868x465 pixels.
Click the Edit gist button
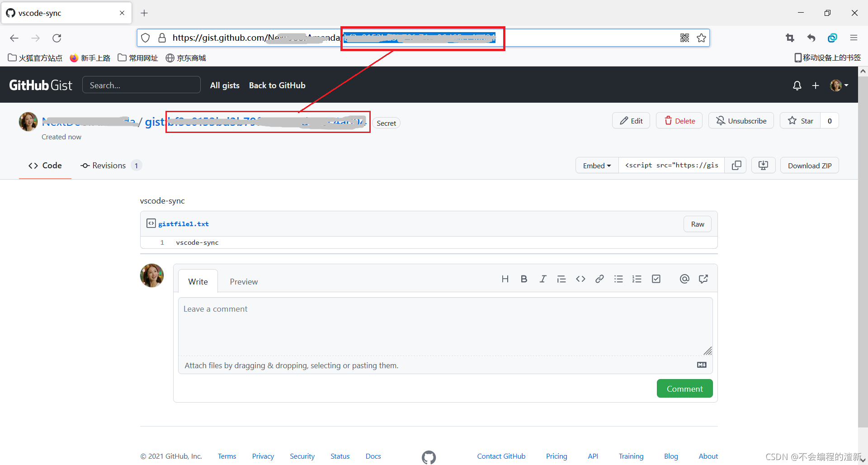(x=631, y=121)
